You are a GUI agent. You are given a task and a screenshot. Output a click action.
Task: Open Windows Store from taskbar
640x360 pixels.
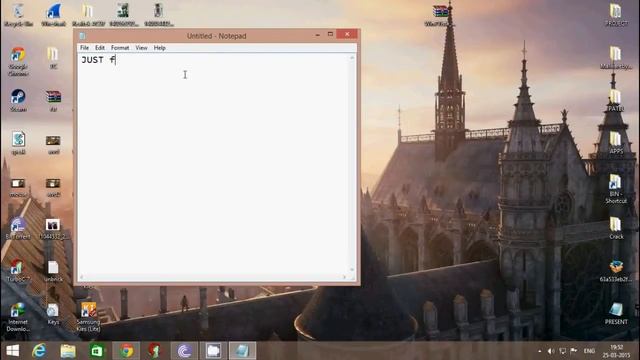tap(97, 351)
